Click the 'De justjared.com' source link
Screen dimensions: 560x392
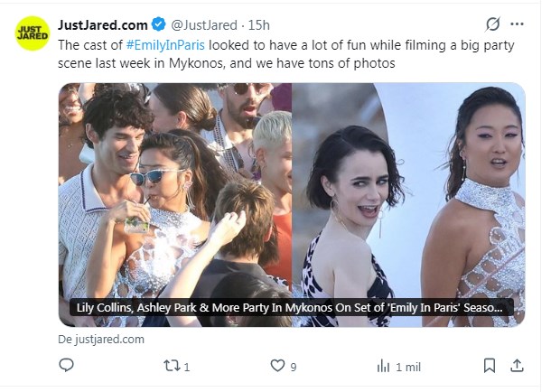101,340
